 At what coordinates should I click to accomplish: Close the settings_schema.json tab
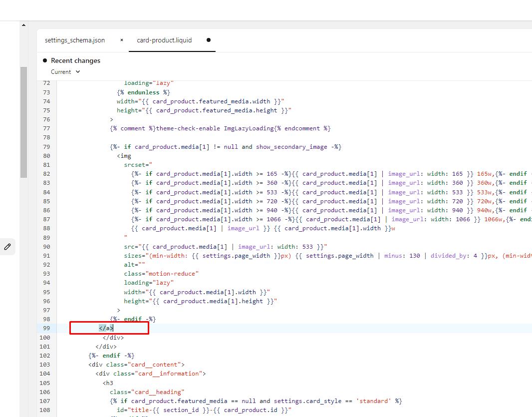coord(122,40)
